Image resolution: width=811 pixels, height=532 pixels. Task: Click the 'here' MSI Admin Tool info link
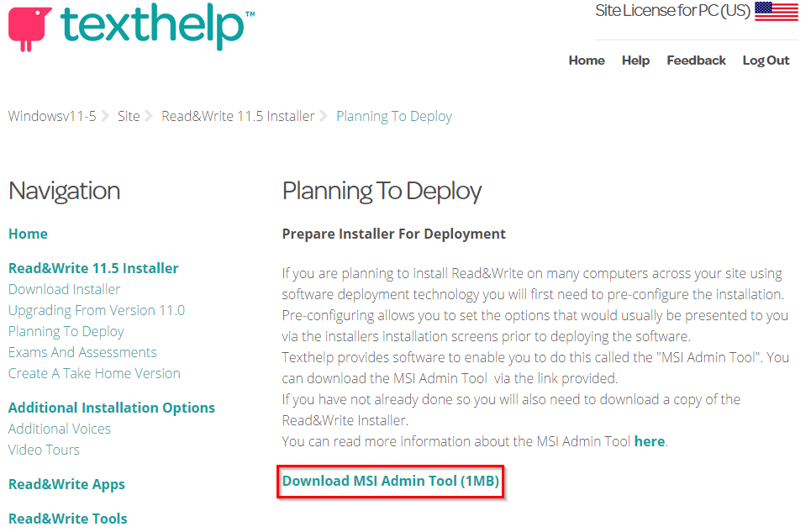coord(649,441)
